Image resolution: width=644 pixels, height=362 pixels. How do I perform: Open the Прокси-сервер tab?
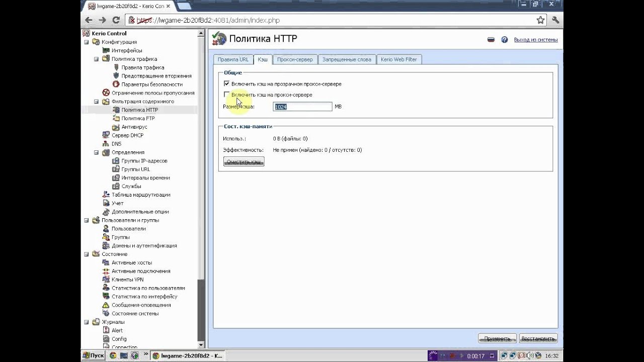295,59
